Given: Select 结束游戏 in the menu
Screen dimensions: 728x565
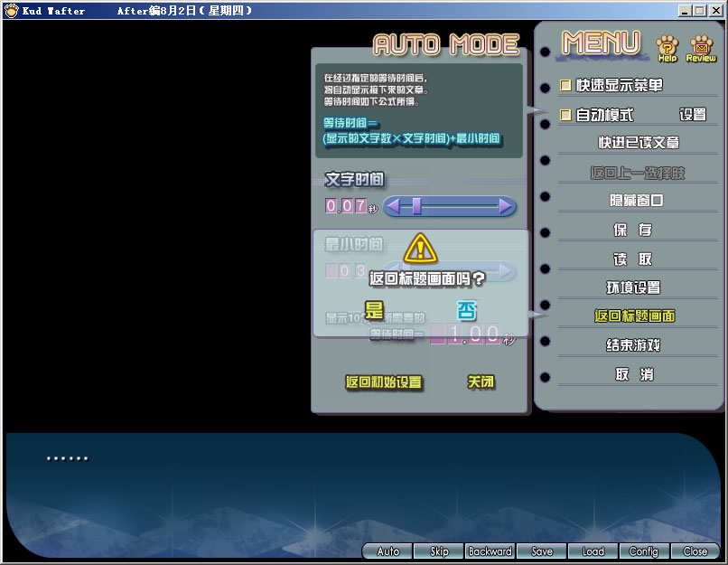Looking at the screenshot, I should tap(633, 344).
